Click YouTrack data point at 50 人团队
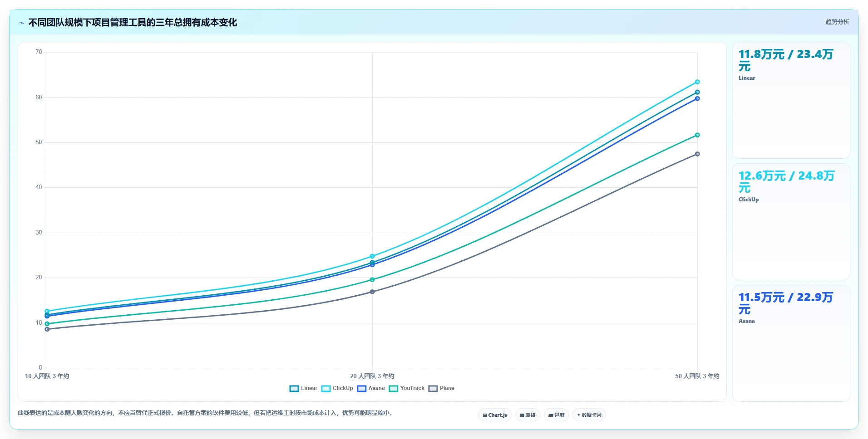Viewport: 868px width, 439px height. (697, 135)
